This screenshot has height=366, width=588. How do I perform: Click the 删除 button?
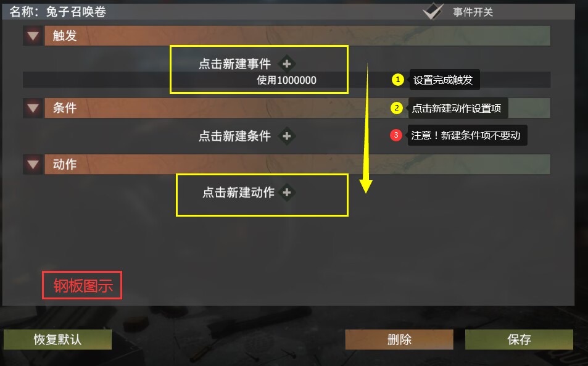click(399, 339)
